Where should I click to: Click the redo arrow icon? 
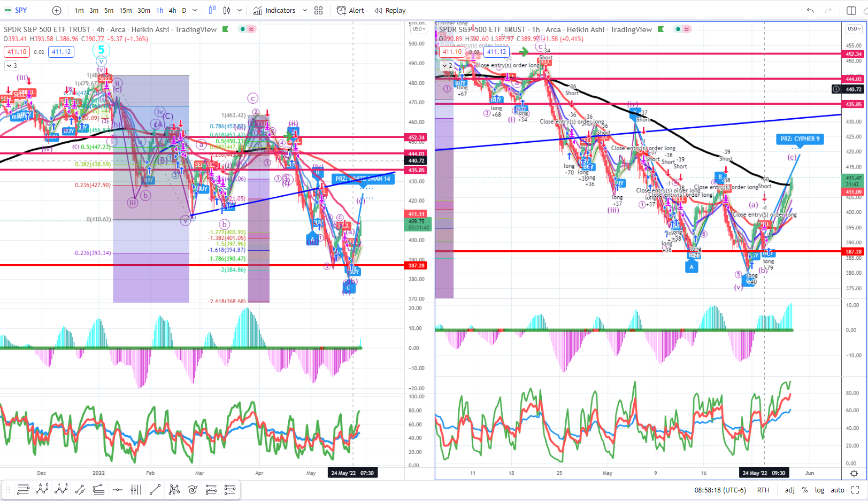tap(828, 10)
